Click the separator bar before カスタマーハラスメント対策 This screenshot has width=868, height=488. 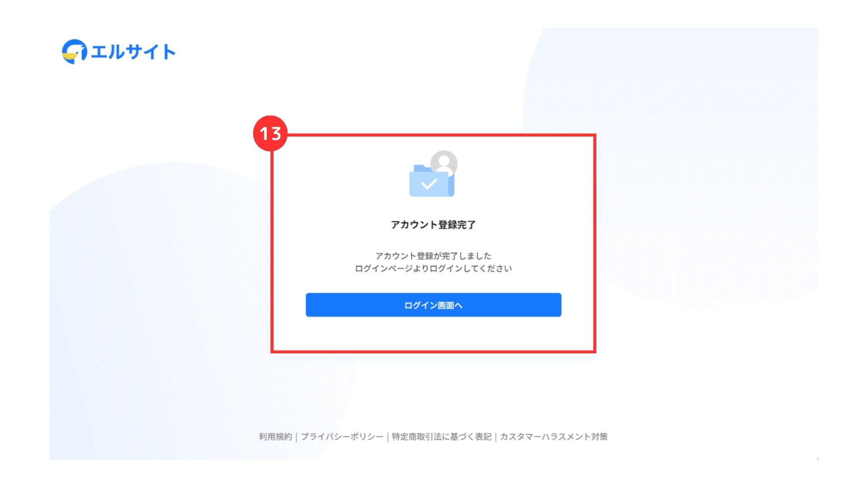(495, 436)
